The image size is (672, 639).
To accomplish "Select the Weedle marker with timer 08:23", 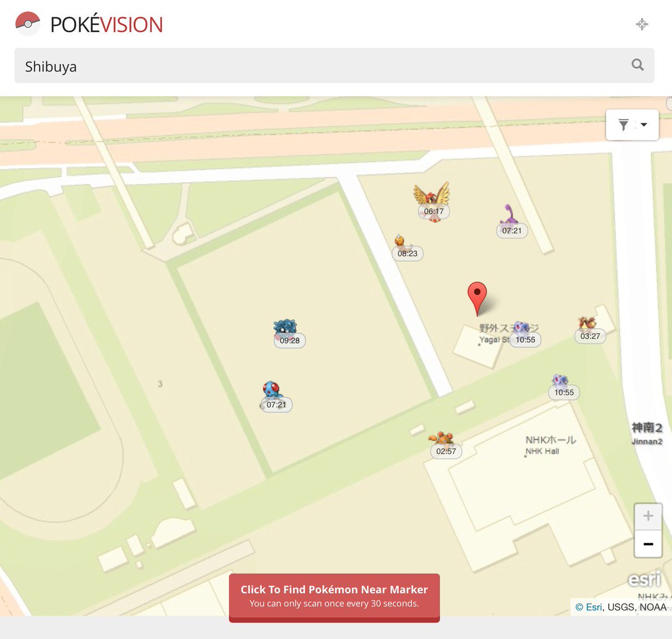I will point(407,248).
